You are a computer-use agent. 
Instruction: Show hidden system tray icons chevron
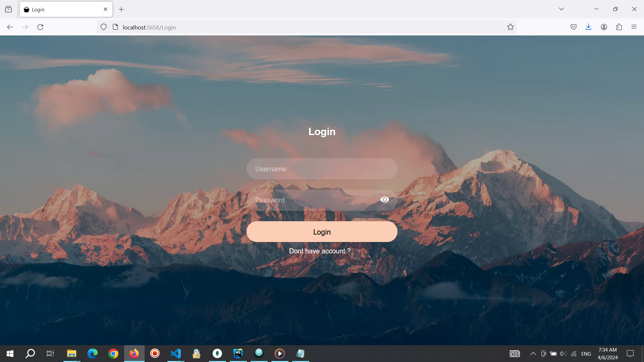533,354
